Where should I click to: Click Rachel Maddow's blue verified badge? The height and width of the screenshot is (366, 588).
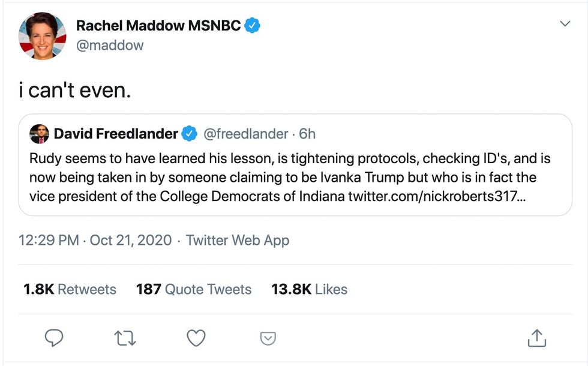click(x=253, y=25)
